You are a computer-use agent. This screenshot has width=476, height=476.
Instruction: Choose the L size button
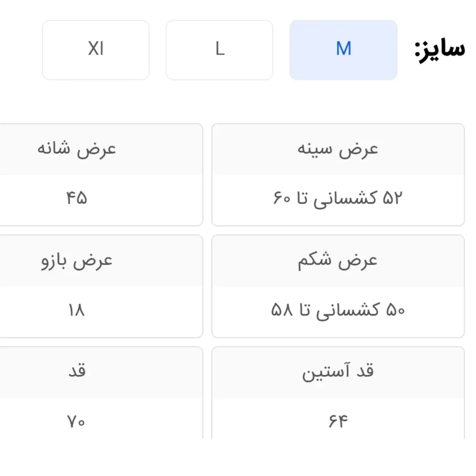coord(219,50)
